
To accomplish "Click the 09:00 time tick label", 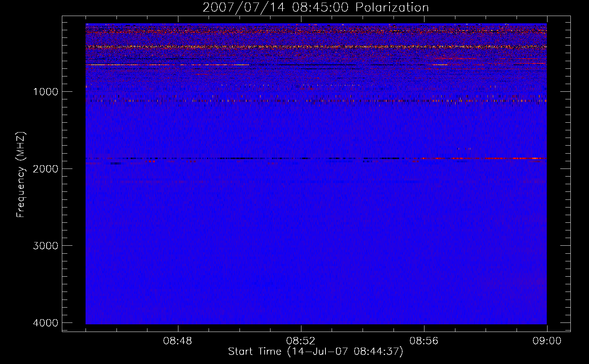I will click(547, 341).
